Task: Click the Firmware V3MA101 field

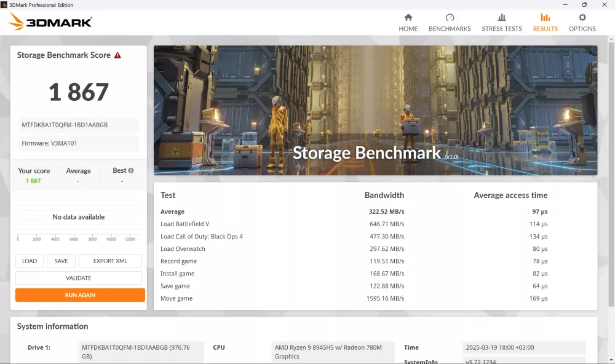Action: (x=77, y=143)
